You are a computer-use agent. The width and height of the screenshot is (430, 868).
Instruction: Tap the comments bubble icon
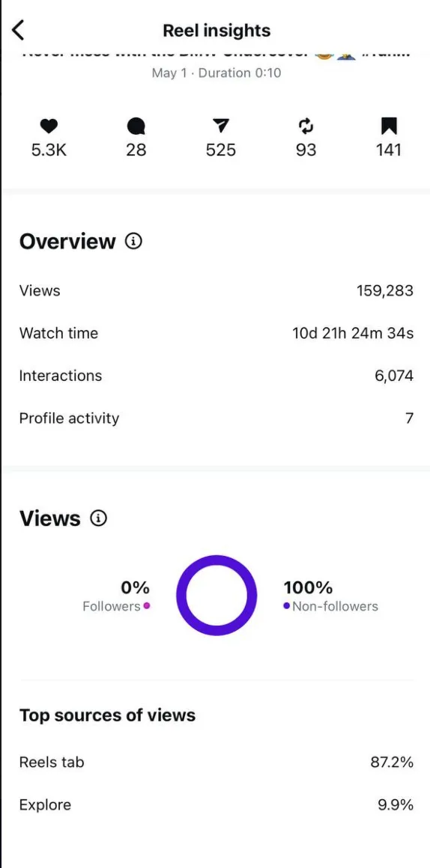136,127
